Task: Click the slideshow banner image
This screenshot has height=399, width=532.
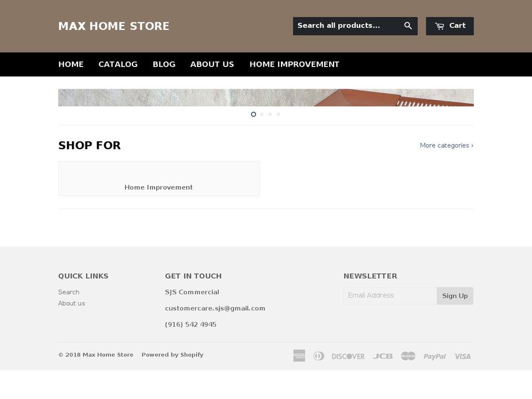Action: (x=266, y=98)
